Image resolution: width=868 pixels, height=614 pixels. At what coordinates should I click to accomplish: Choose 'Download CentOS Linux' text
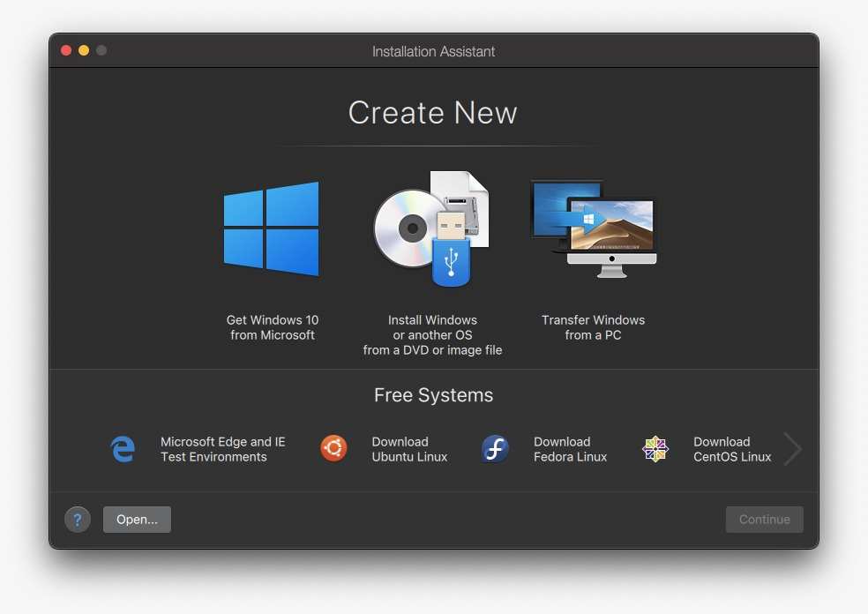tap(732, 449)
